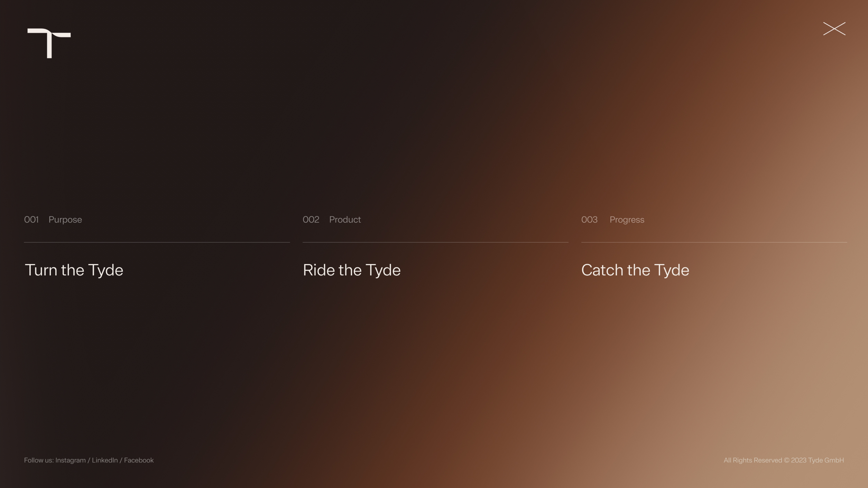Click the 003 section number
The width and height of the screenshot is (868, 488).
pyautogui.click(x=589, y=220)
